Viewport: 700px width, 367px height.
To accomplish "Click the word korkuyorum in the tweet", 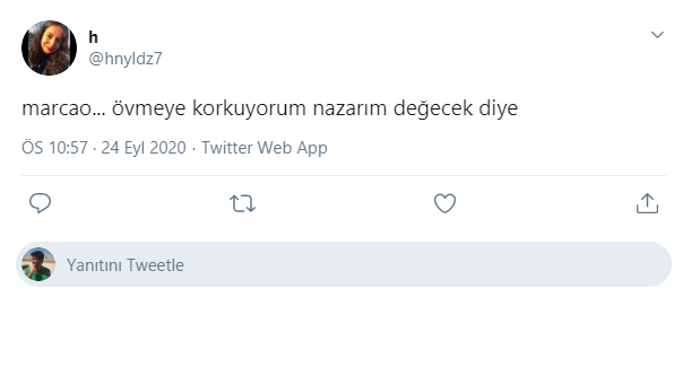I will [x=249, y=108].
